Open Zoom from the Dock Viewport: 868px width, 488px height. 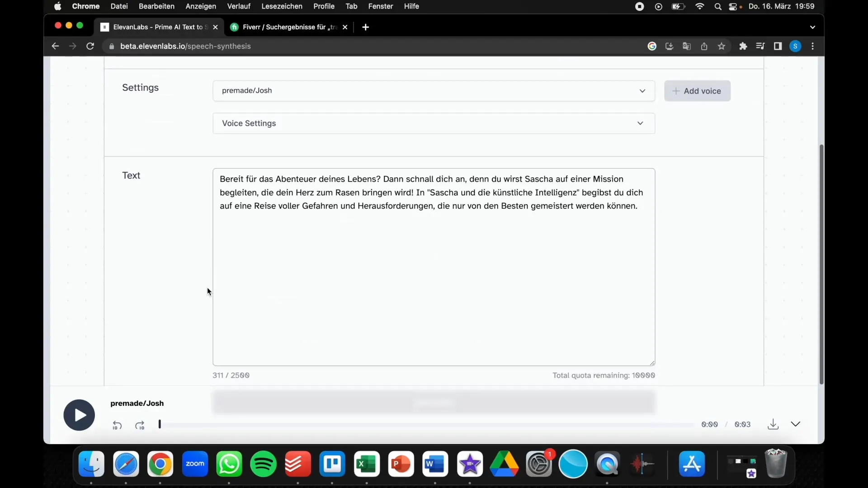click(195, 464)
